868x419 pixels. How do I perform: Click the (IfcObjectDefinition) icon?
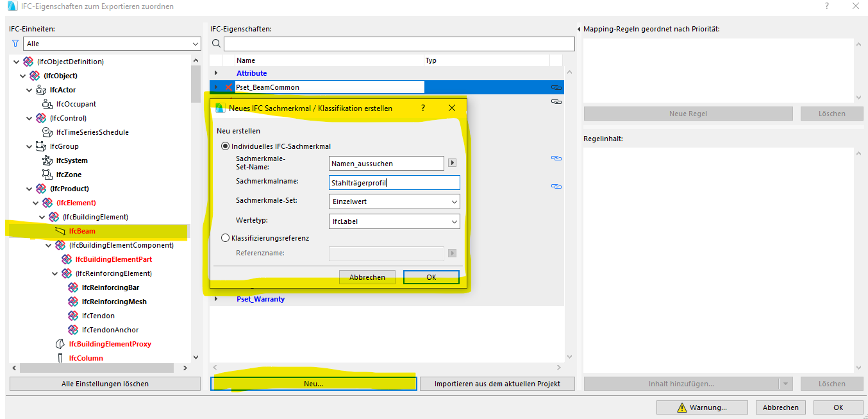[x=28, y=62]
